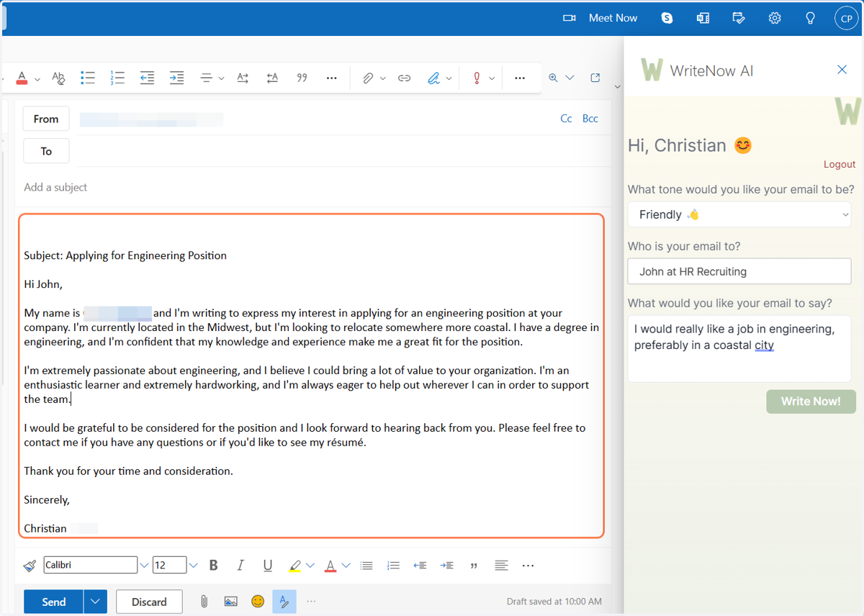The height and width of the screenshot is (616, 864).
Task: Close the WriteNow AI panel
Action: point(842,70)
